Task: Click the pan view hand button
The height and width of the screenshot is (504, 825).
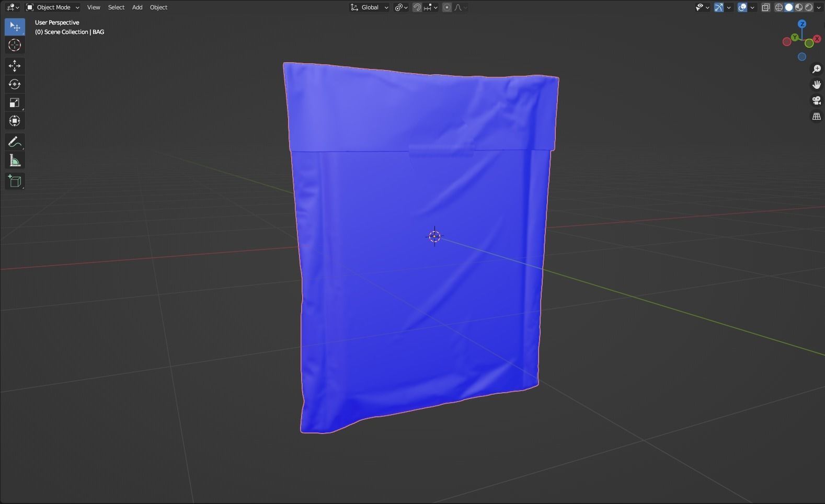Action: point(817,85)
